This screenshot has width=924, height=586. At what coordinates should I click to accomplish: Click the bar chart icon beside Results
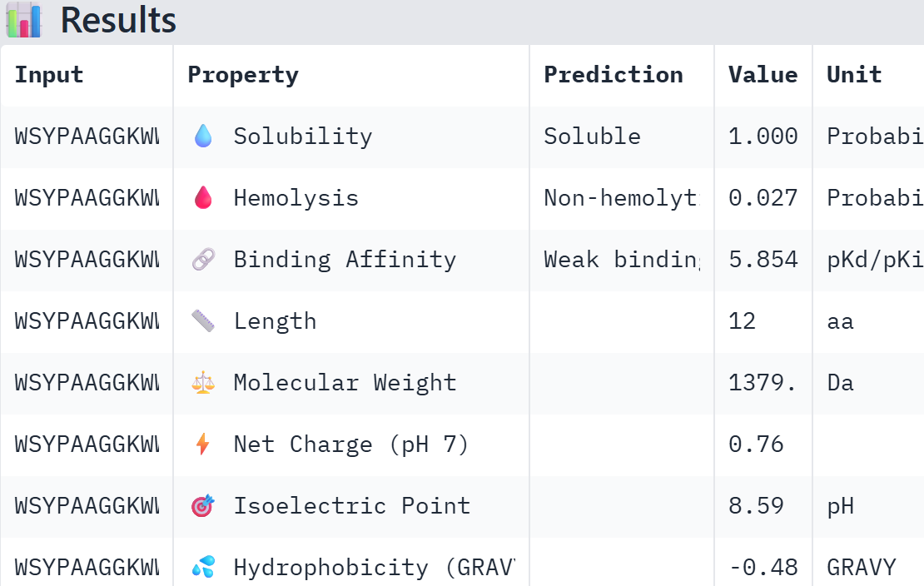(23, 20)
